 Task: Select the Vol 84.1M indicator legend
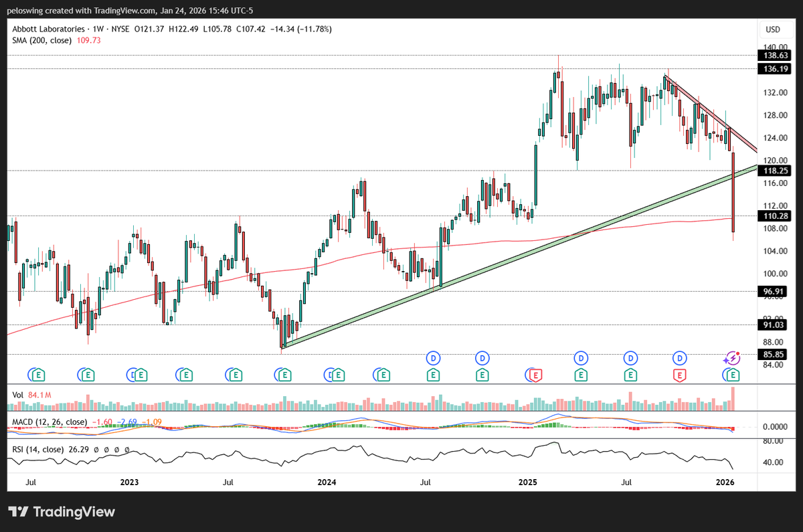click(31, 395)
